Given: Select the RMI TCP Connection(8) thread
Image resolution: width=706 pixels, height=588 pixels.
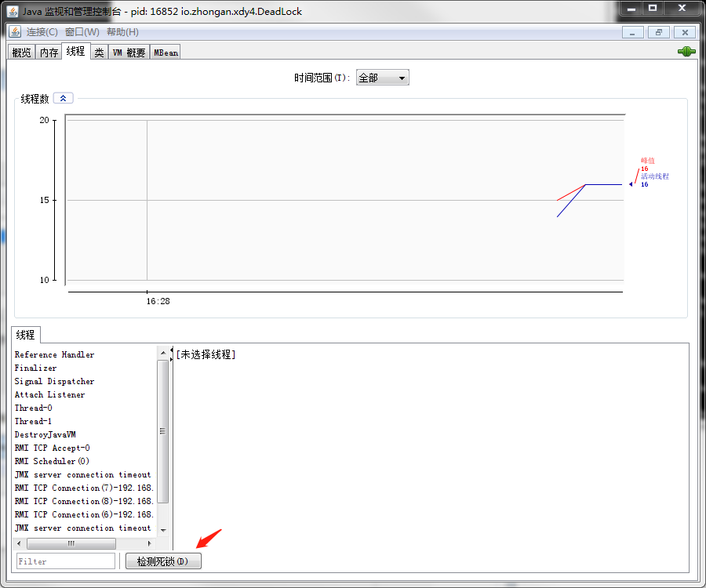Looking at the screenshot, I should point(84,501).
